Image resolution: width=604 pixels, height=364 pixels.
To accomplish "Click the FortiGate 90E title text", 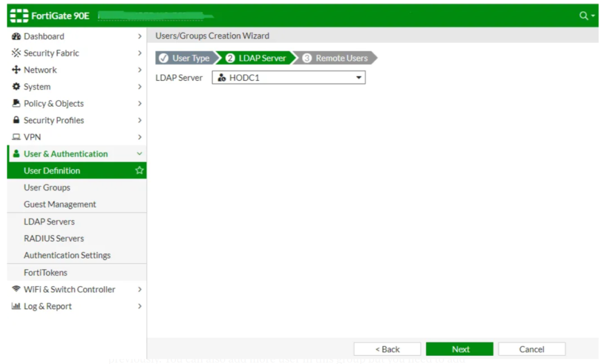I will tap(60, 16).
